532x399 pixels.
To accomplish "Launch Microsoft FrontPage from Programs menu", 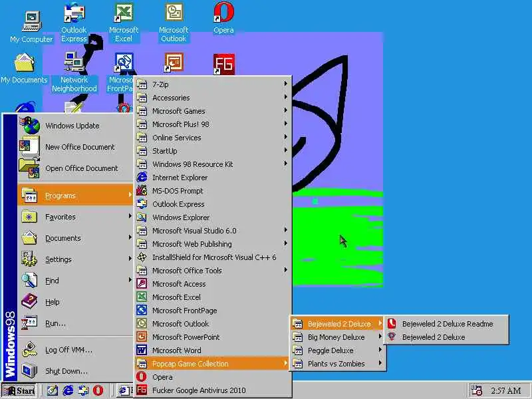I will click(212, 311).
